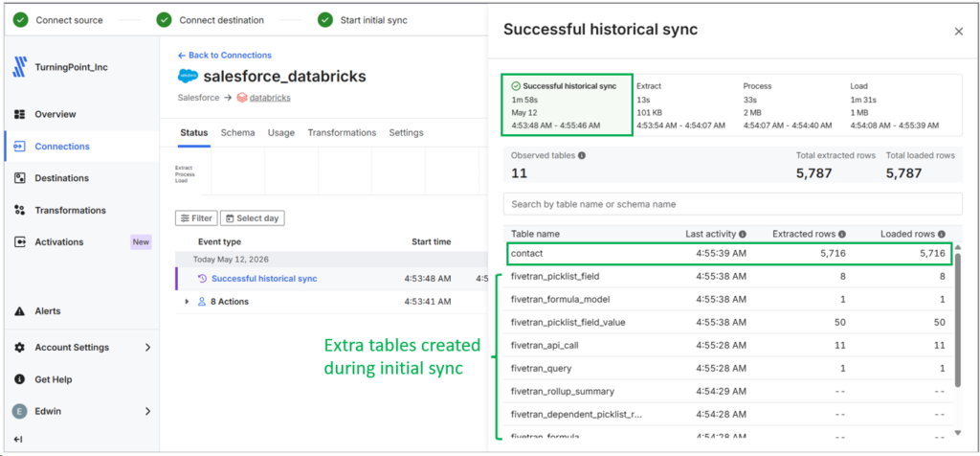Select the fivetran_rollup_summary row
Image resolution: width=980 pixels, height=456 pixels.
[x=728, y=392]
